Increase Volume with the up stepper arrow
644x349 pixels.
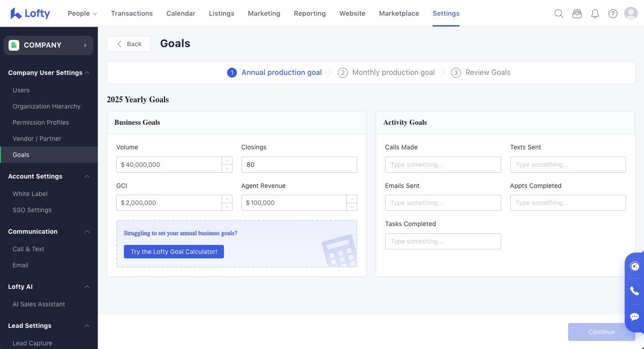point(227,161)
